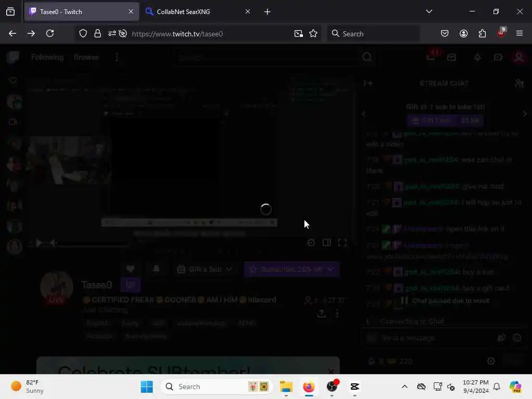Save page to Pocket
Viewport: 532px width, 399px height.
coord(445,34)
